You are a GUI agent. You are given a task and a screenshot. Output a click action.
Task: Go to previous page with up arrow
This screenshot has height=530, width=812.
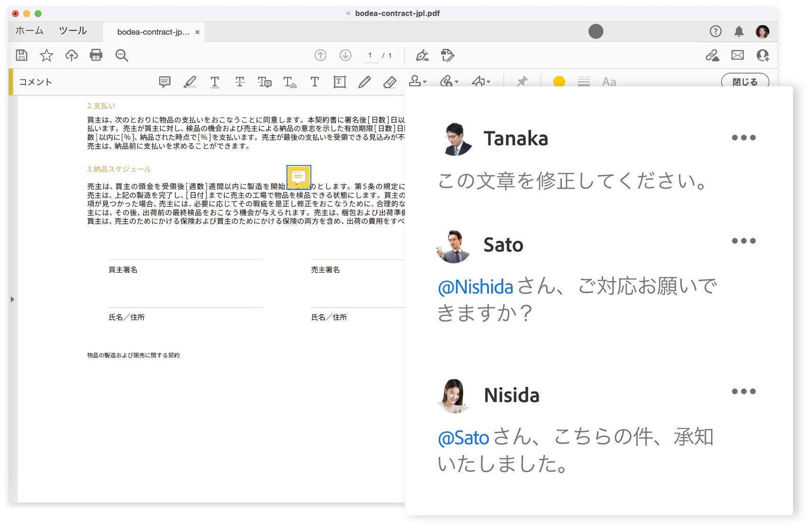[x=321, y=55]
